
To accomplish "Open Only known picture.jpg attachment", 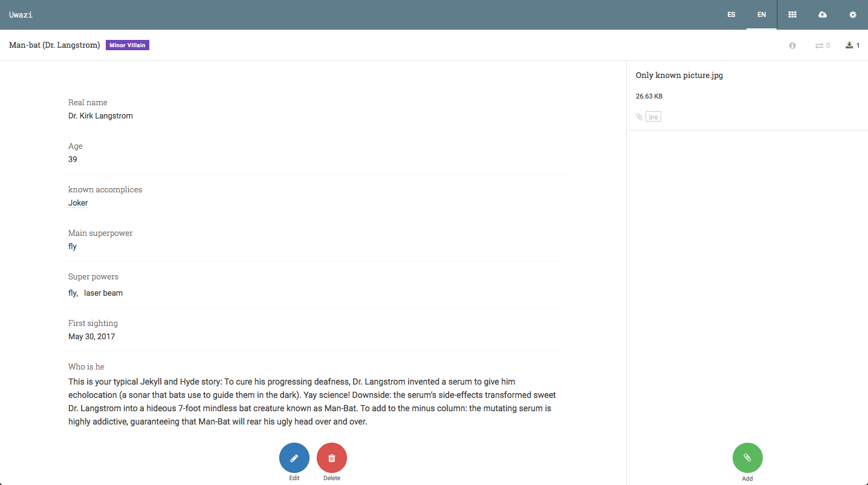I will pos(679,76).
